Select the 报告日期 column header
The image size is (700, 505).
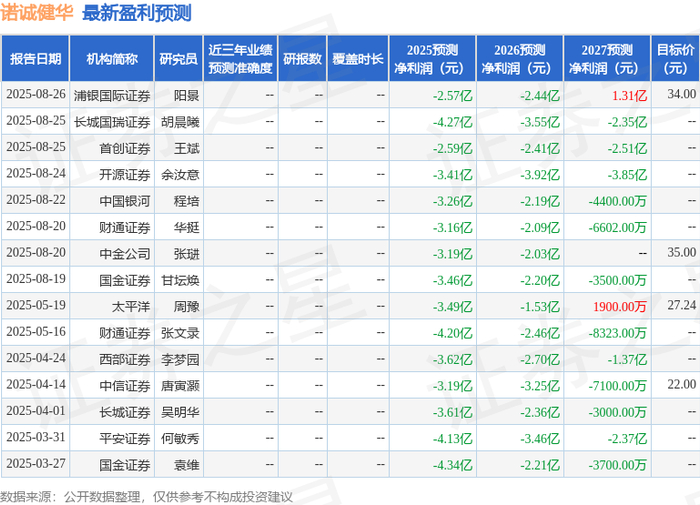pos(35,58)
